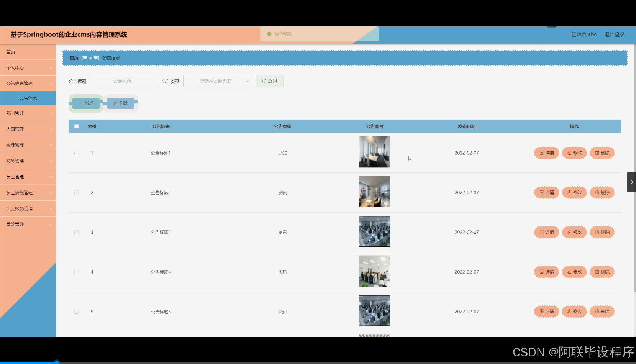Click the office image thumbnail of 公告标题2
The width and height of the screenshot is (636, 364).
pyautogui.click(x=374, y=192)
